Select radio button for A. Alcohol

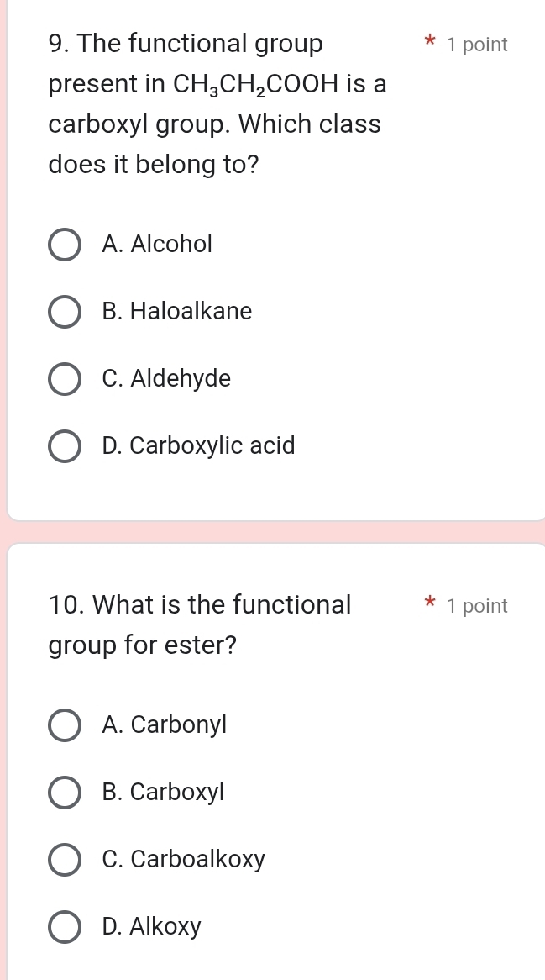click(65, 244)
